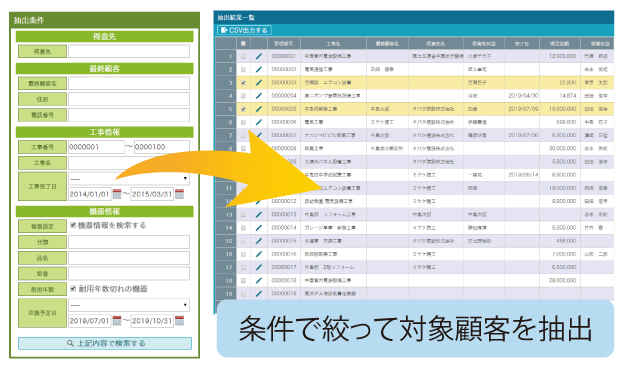Click the 12,000,000 amount cell

pos(560,56)
